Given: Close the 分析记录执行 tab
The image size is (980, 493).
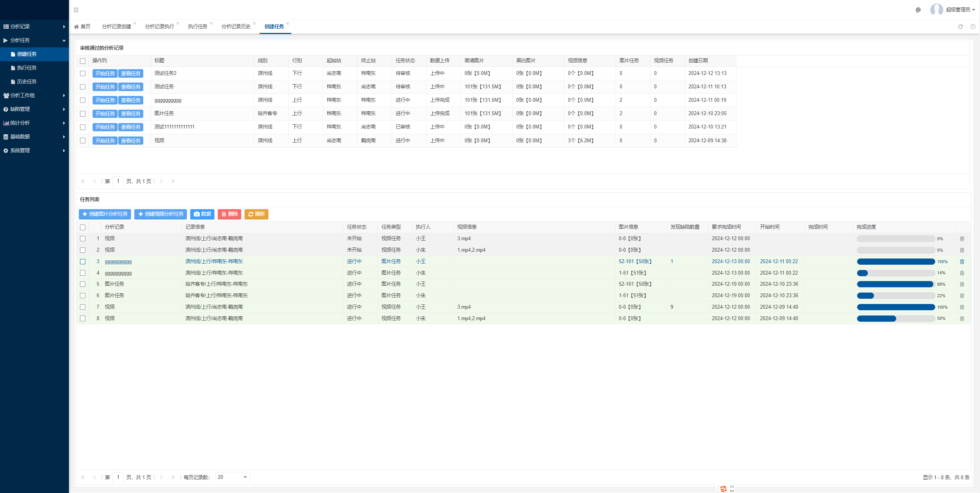Looking at the screenshot, I should pyautogui.click(x=178, y=23).
